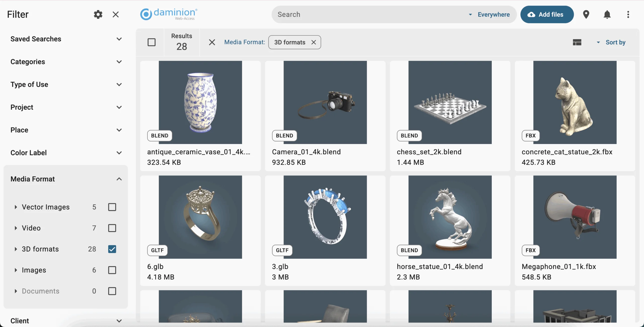Open the chess set thumbnail
The width and height of the screenshot is (644, 327).
pyautogui.click(x=450, y=102)
